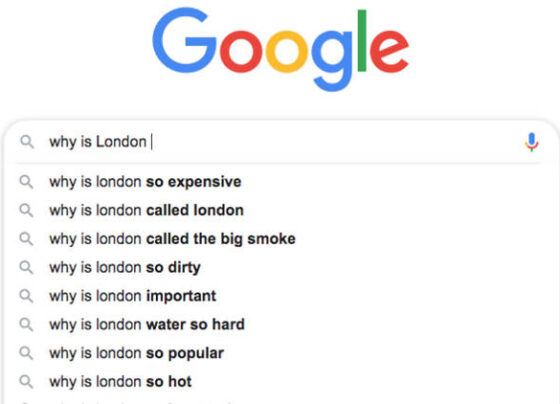Image resolution: width=560 pixels, height=404 pixels.
Task: Click magnifier icon beside 'called the big smoke'
Action: [x=26, y=239]
